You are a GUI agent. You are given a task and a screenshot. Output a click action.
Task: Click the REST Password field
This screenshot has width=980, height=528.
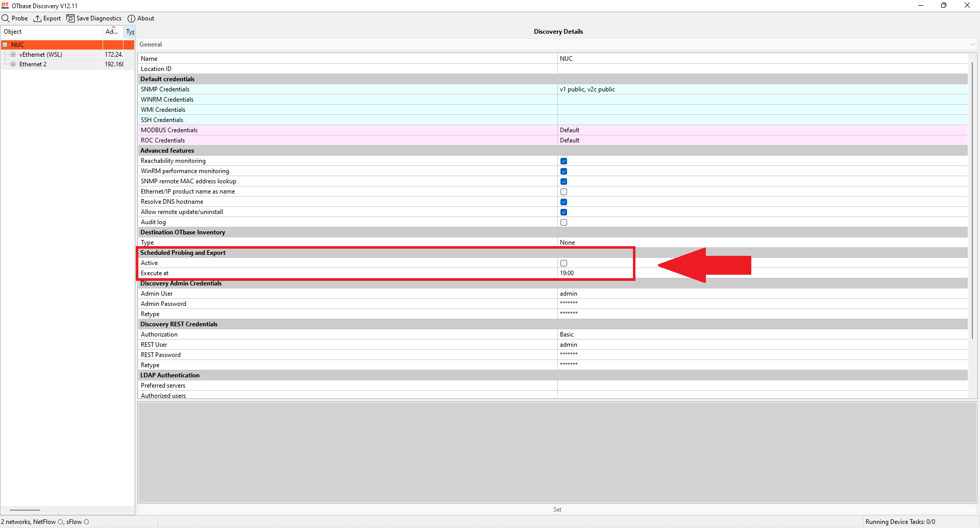pos(763,355)
